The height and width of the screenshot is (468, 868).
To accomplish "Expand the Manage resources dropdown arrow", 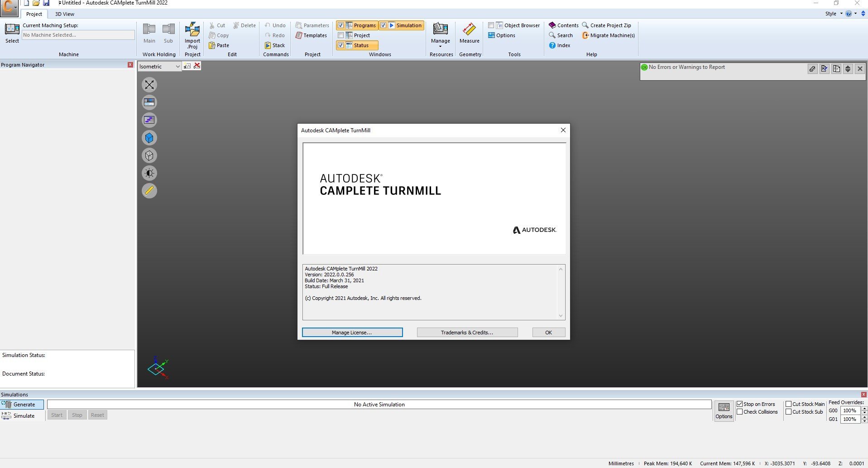I will coord(441,46).
